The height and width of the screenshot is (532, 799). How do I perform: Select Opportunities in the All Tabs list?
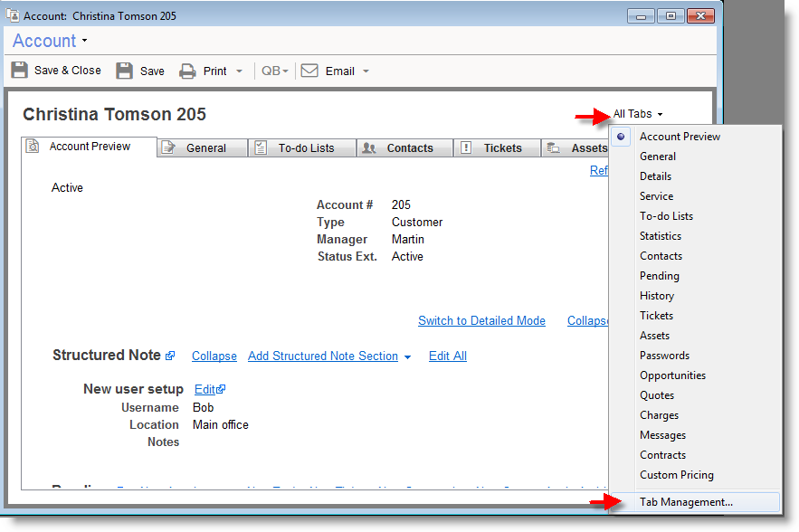(x=672, y=375)
